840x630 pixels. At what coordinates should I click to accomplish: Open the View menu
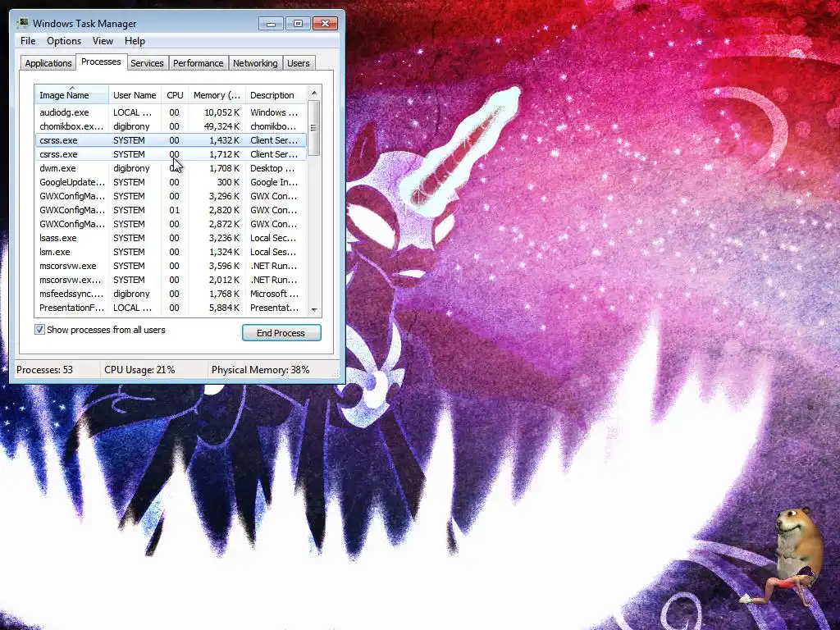click(103, 41)
